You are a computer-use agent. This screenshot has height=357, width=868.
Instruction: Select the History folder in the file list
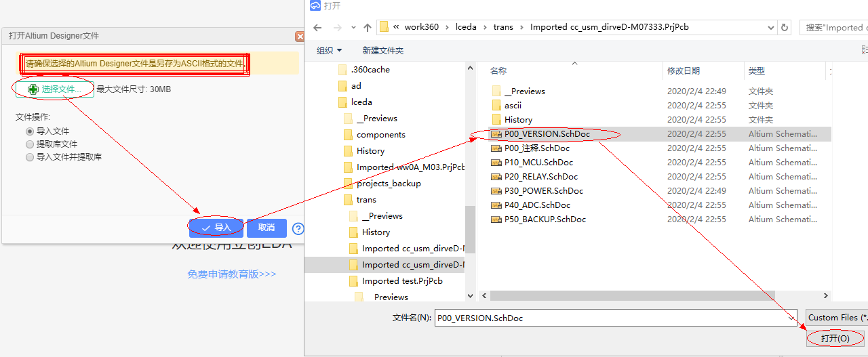(518, 119)
